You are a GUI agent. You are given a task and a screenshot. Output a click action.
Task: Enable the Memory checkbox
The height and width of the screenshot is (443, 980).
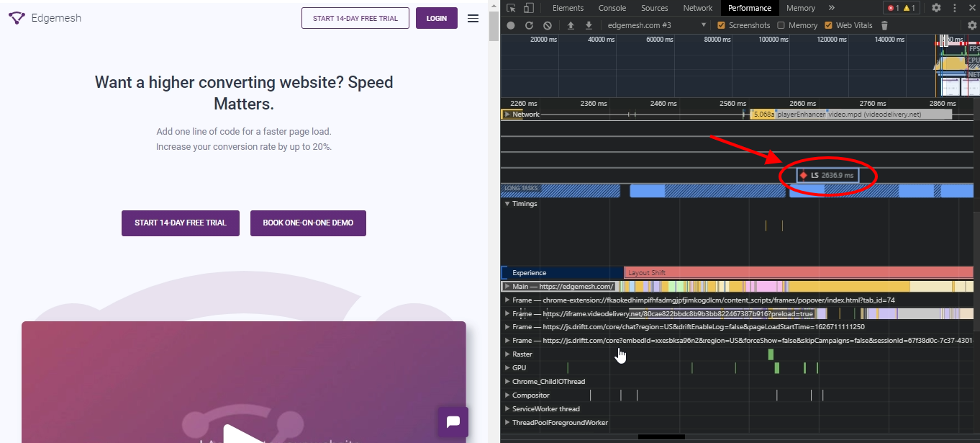click(781, 25)
